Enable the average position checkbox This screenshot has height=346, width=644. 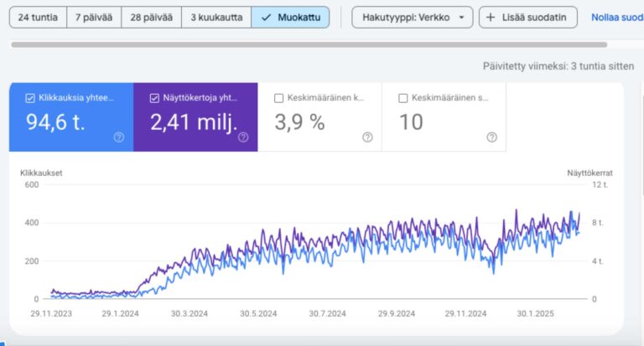[403, 97]
